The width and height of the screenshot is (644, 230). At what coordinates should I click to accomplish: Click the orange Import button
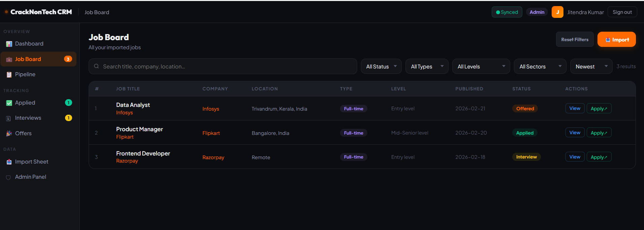(616, 39)
